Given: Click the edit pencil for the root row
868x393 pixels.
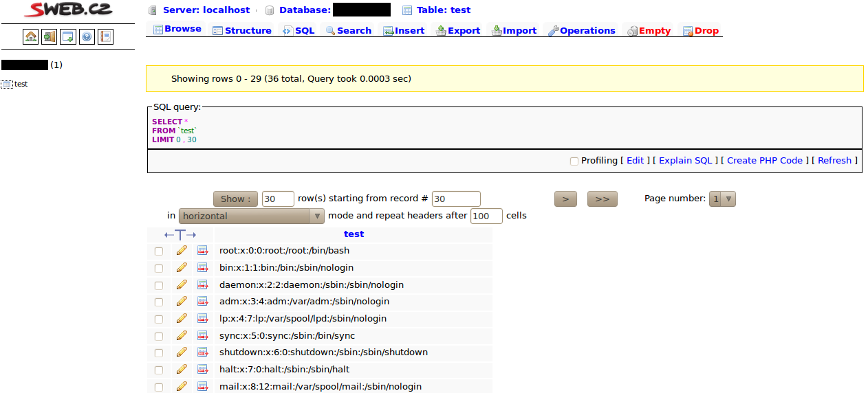Looking at the screenshot, I should 182,251.
